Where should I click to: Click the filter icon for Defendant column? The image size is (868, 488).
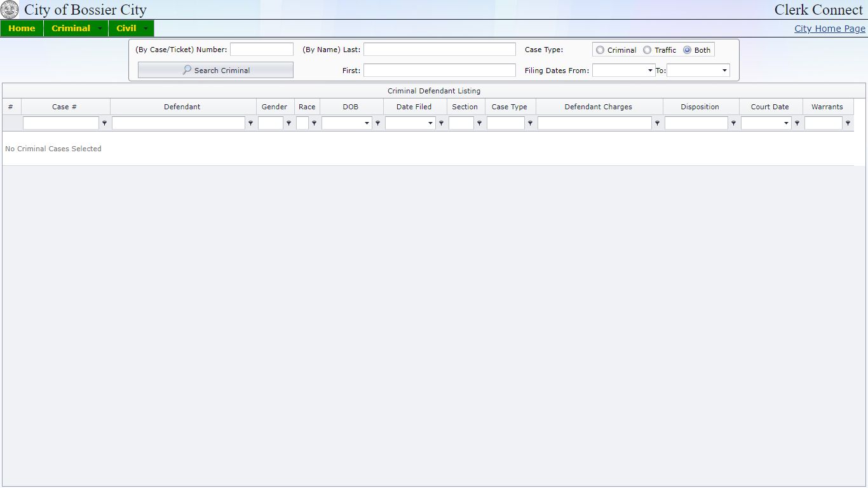250,123
